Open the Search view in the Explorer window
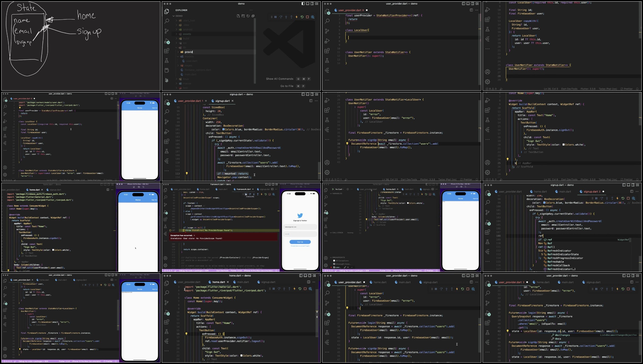This screenshot has width=643, height=364. tap(167, 21)
